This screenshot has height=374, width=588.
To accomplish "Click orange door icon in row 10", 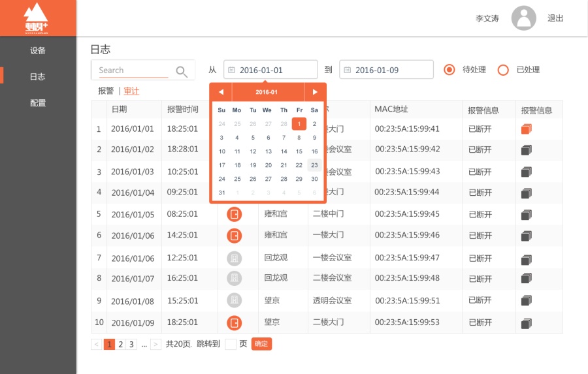I will click(235, 322).
